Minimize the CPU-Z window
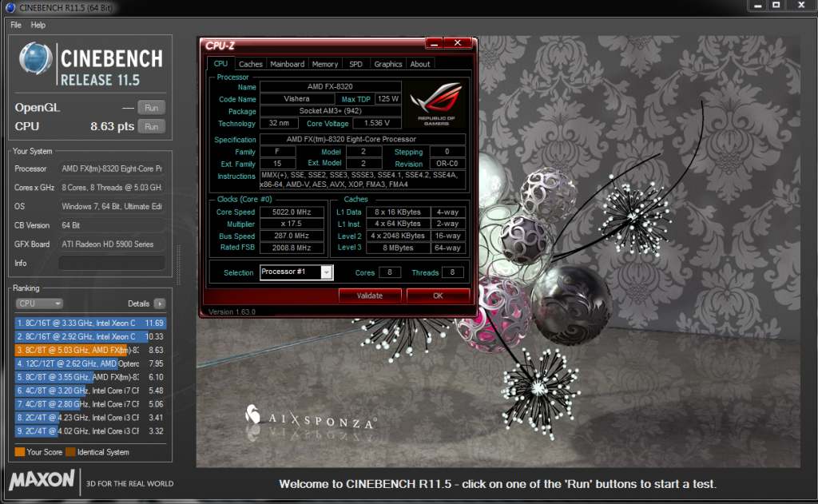 pos(434,43)
